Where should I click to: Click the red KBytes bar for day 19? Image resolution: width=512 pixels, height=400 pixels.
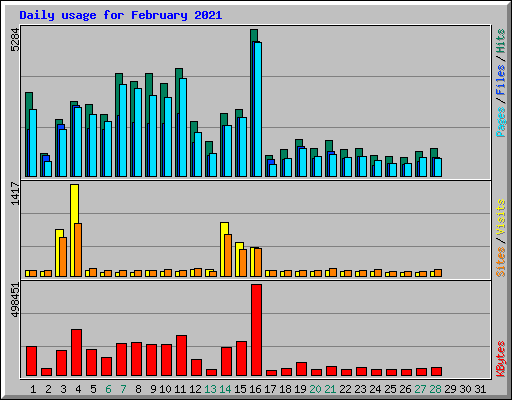(x=301, y=369)
